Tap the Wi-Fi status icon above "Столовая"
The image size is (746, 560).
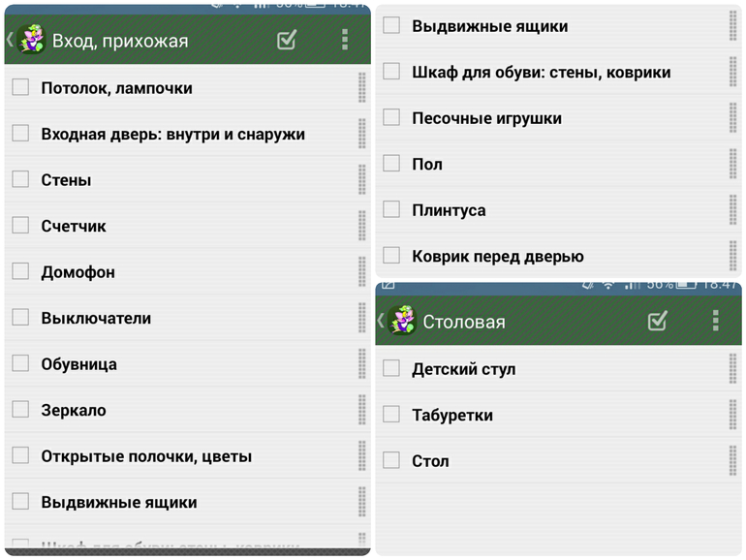pos(608,285)
